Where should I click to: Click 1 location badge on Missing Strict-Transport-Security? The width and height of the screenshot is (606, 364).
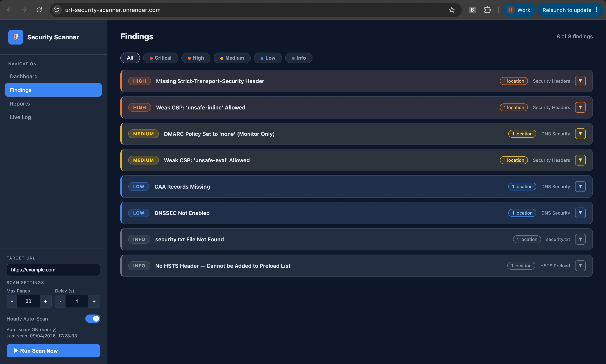514,81
